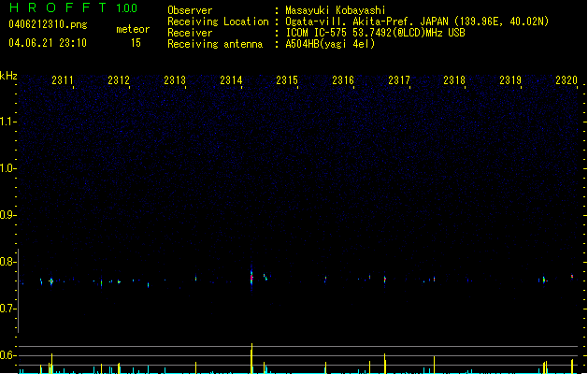
Task: Click the 2316 time axis marker
Action: tap(343, 80)
